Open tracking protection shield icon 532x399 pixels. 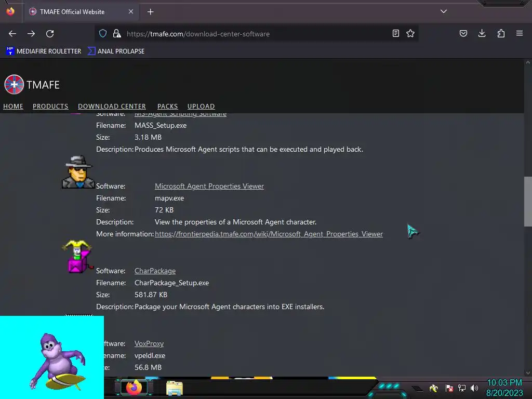pos(103,33)
